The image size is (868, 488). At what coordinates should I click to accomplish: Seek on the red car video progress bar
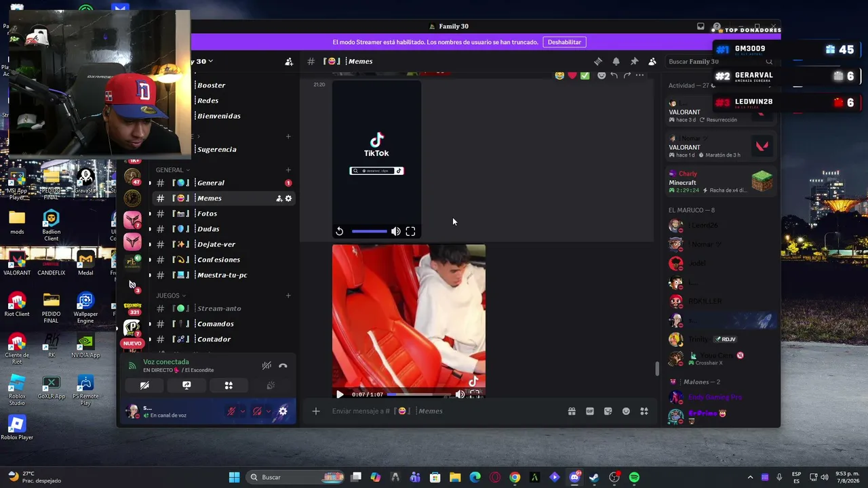pyautogui.click(x=419, y=394)
